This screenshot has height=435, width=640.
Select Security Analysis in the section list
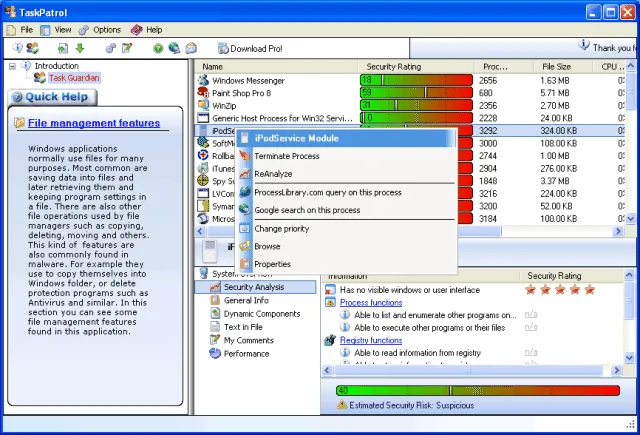(x=256, y=287)
